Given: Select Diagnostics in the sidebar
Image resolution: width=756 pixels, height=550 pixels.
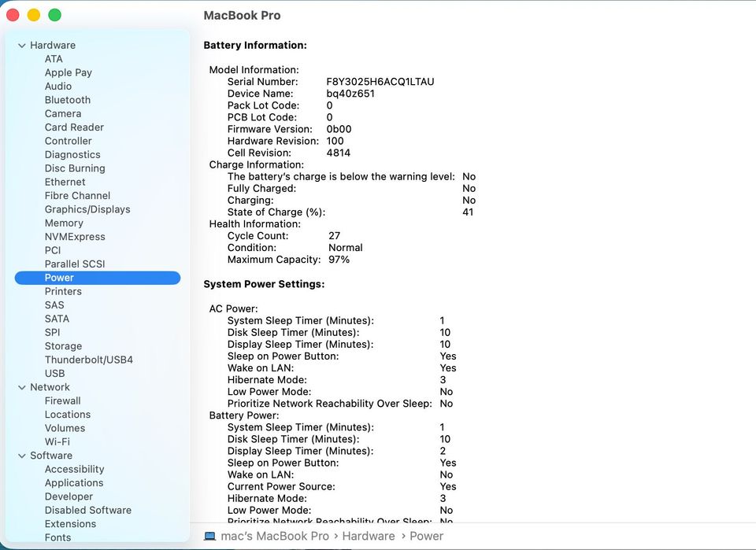Looking at the screenshot, I should pyautogui.click(x=72, y=154).
